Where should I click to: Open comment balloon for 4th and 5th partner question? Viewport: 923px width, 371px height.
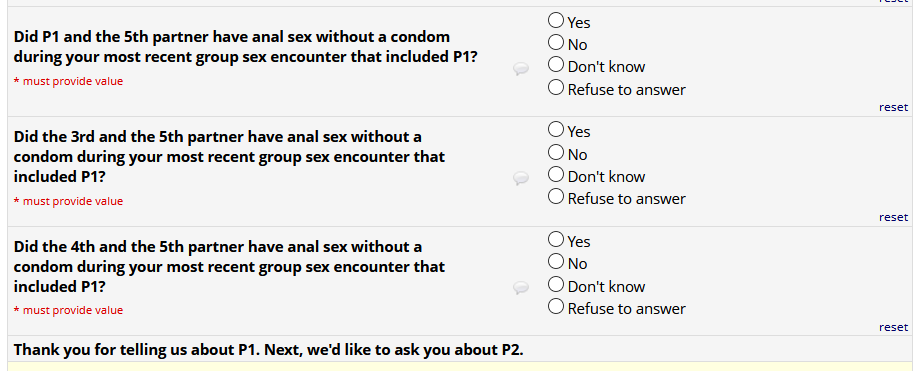520,287
